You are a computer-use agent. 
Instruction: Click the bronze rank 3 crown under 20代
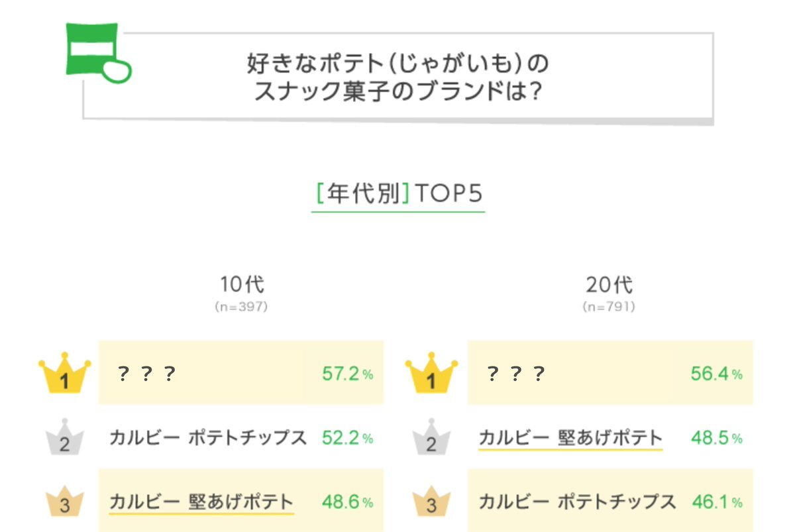[x=431, y=502]
